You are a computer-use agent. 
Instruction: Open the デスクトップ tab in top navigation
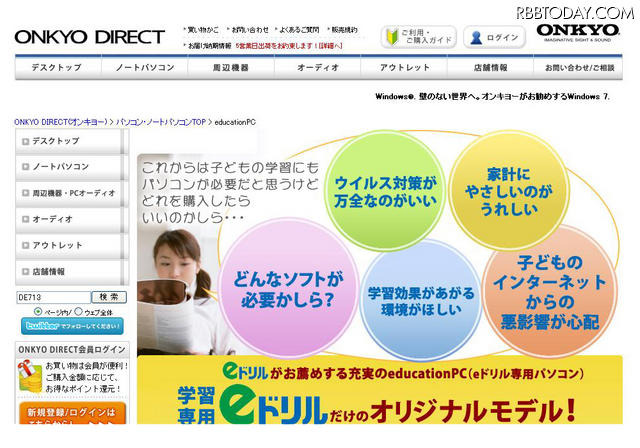(58, 67)
